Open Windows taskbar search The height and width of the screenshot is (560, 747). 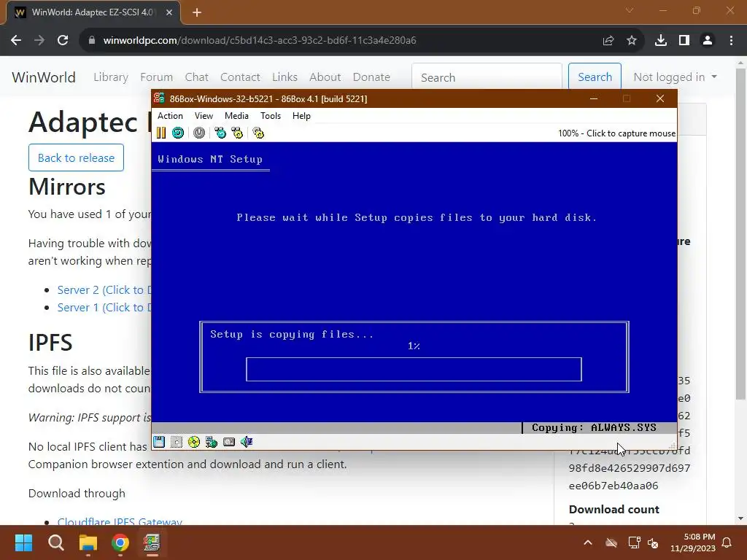point(55,542)
